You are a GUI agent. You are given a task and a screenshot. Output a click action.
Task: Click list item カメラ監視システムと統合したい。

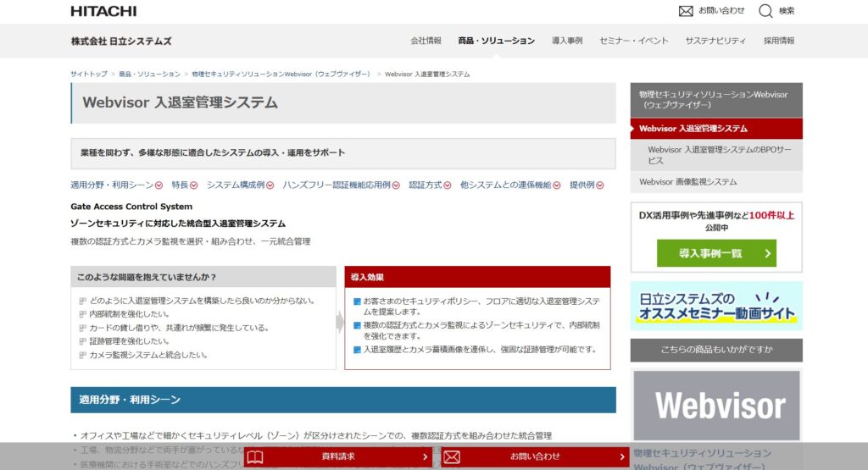click(x=148, y=355)
